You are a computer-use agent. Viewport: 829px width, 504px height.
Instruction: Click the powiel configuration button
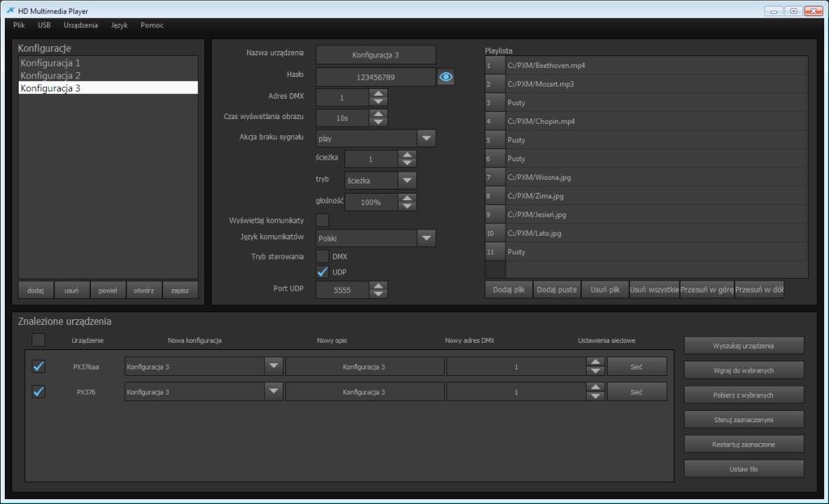pos(107,290)
